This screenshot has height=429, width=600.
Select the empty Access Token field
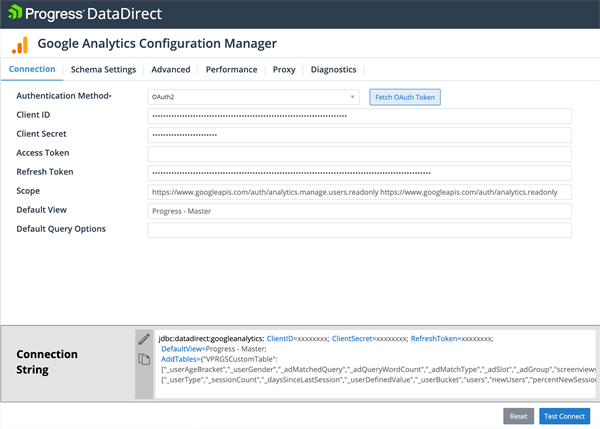359,154
